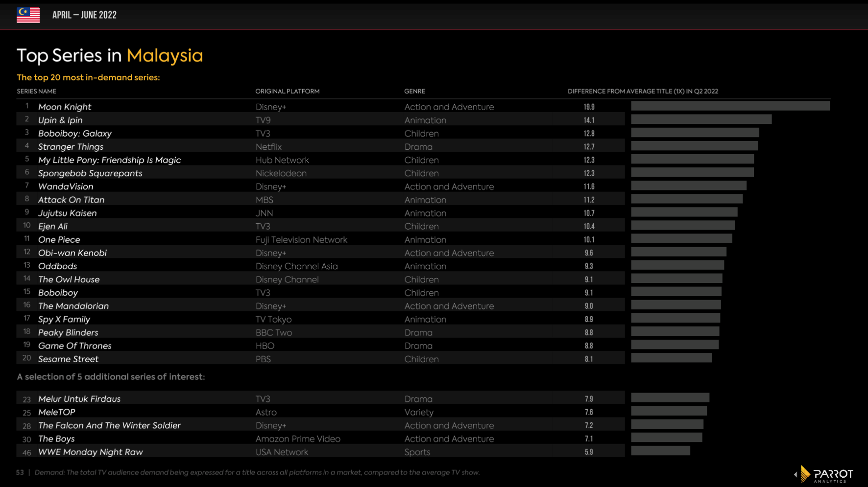This screenshot has width=868, height=487.
Task: Select the 'MeleTOP' series name
Action: pyautogui.click(x=57, y=412)
